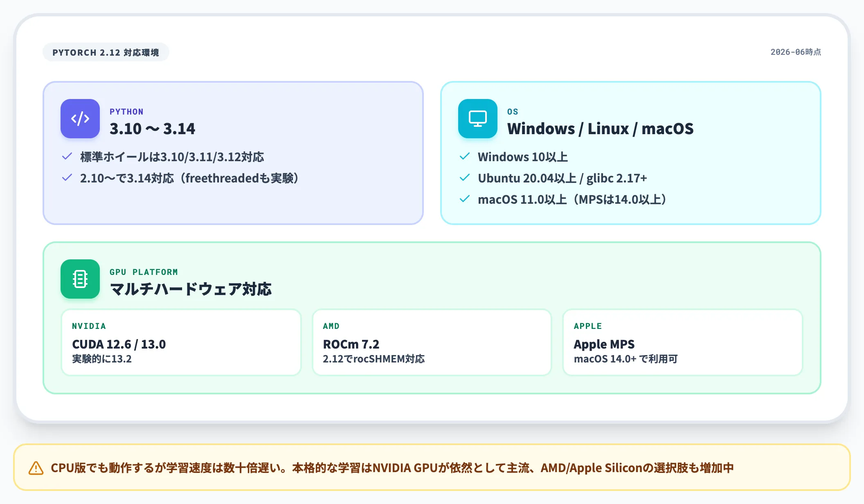Click the GPU PLATFORM label

144,272
